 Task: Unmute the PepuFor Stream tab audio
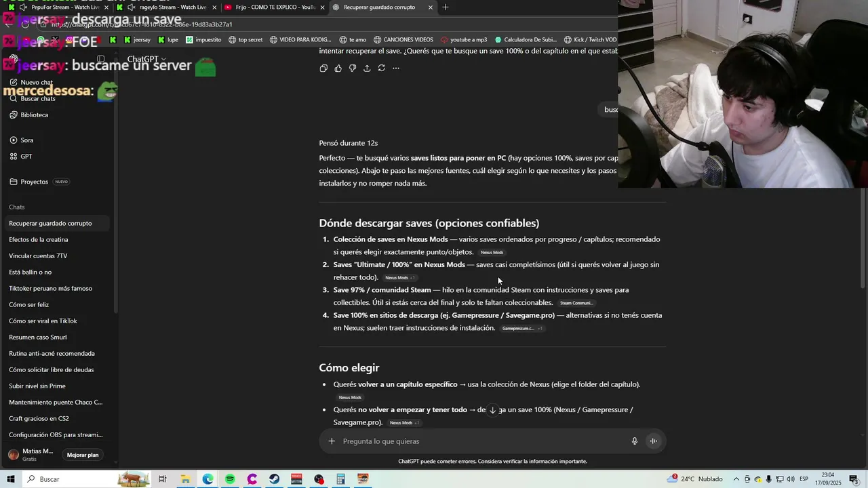24,7
